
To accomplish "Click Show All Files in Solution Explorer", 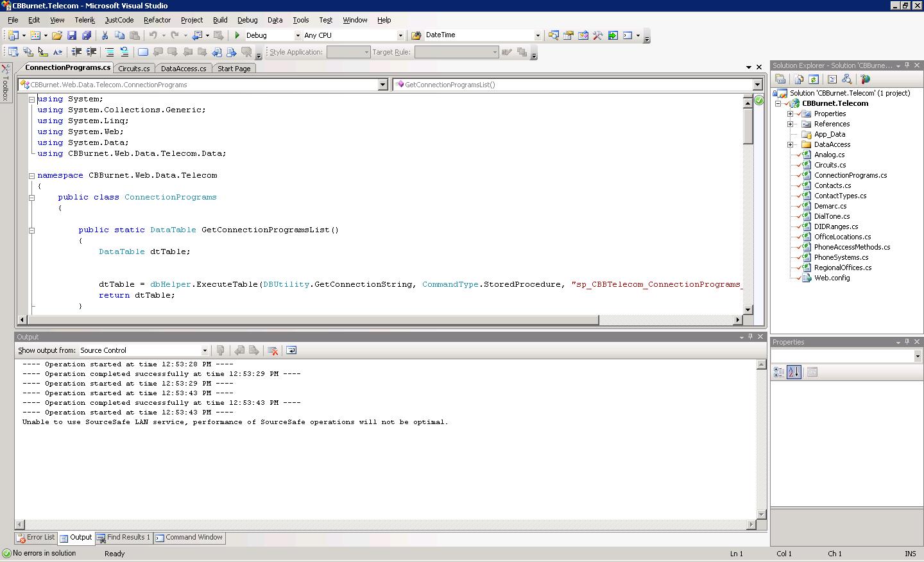I will click(x=799, y=79).
